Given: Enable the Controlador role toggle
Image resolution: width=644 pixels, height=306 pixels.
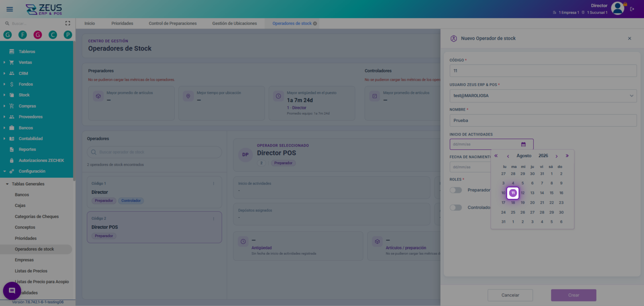Looking at the screenshot, I should (x=456, y=208).
